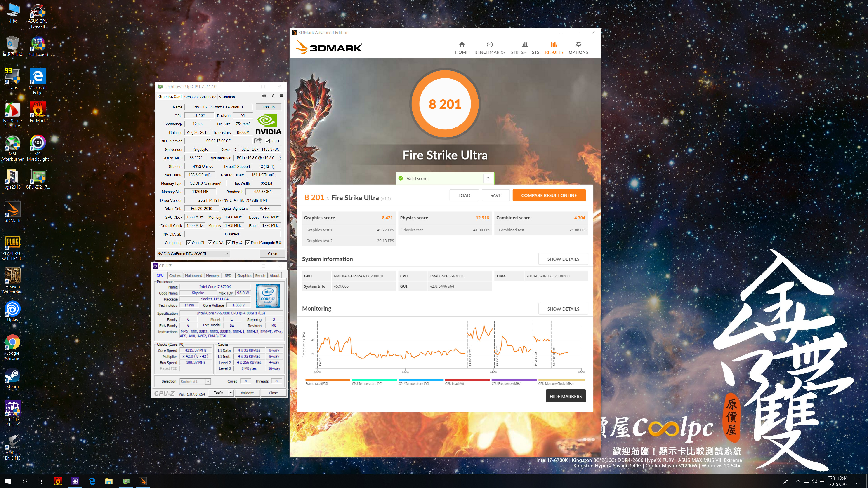Viewport: 868px width, 488px height.
Task: Toggle OpenCL checkbox in GPU-Z
Action: pyautogui.click(x=189, y=242)
